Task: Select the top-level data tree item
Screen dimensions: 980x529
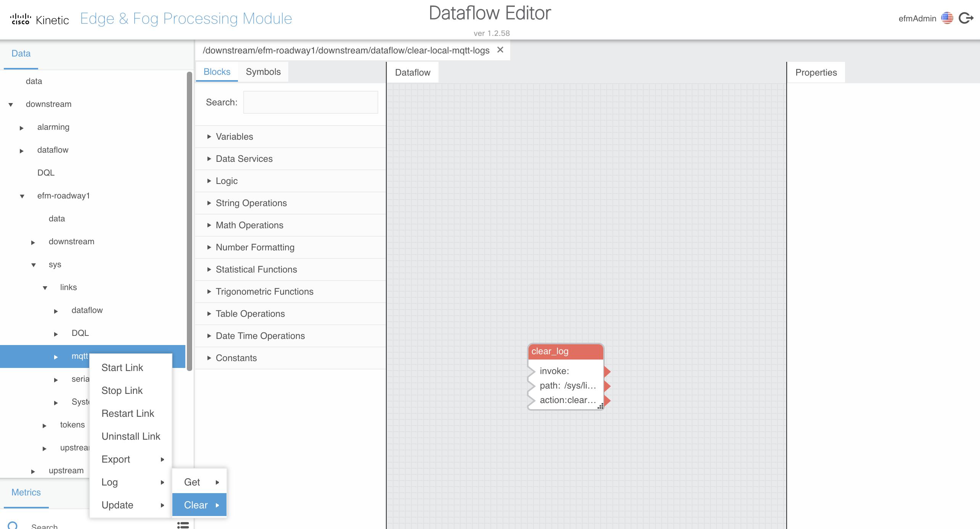Action: coord(34,81)
